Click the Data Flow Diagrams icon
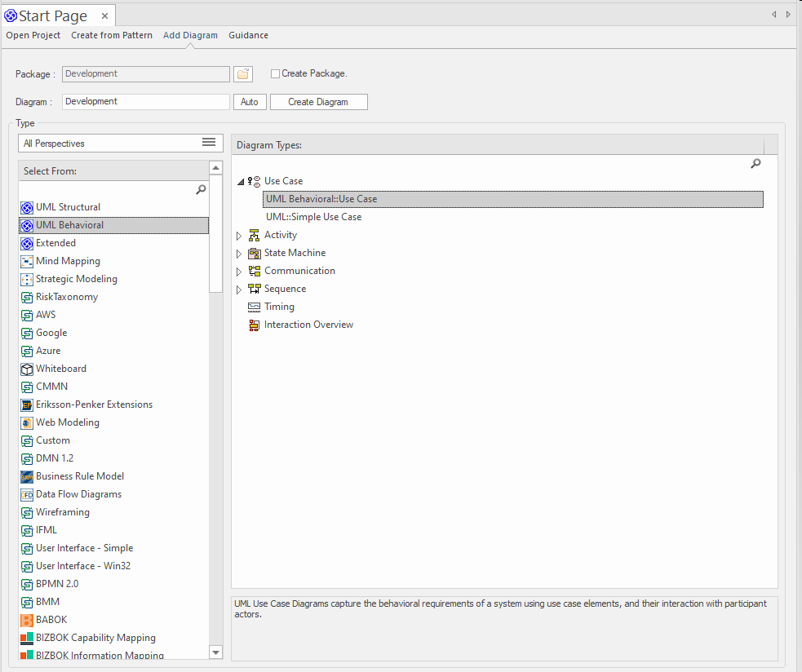 click(27, 494)
